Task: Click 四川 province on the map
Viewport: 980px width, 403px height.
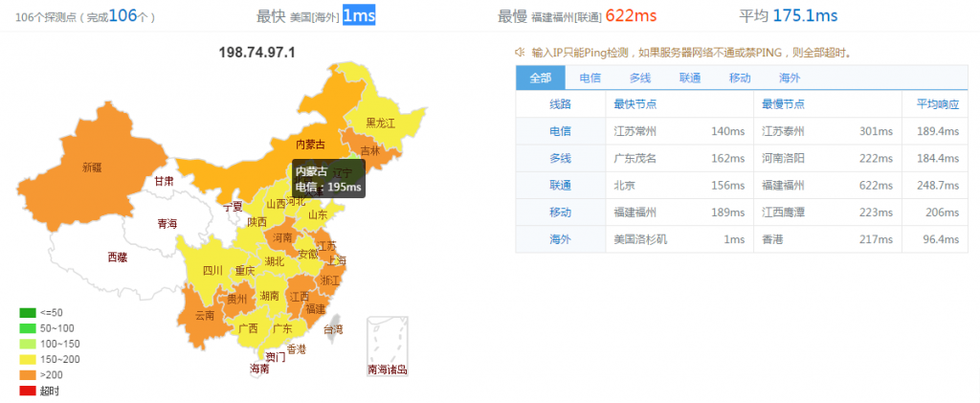Action: pyautogui.click(x=212, y=270)
